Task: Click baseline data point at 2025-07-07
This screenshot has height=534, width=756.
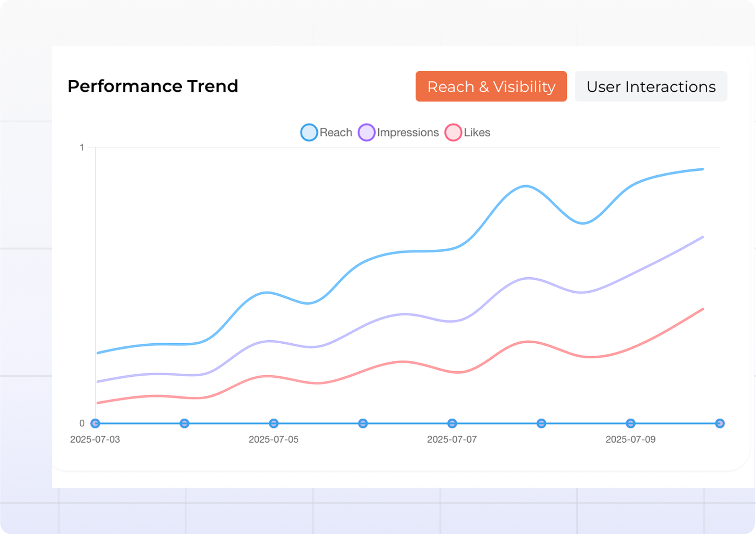Action: [452, 424]
